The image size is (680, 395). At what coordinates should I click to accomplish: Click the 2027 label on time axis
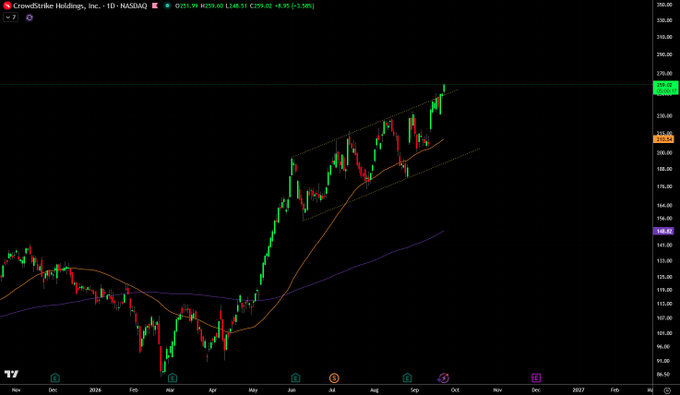click(578, 390)
